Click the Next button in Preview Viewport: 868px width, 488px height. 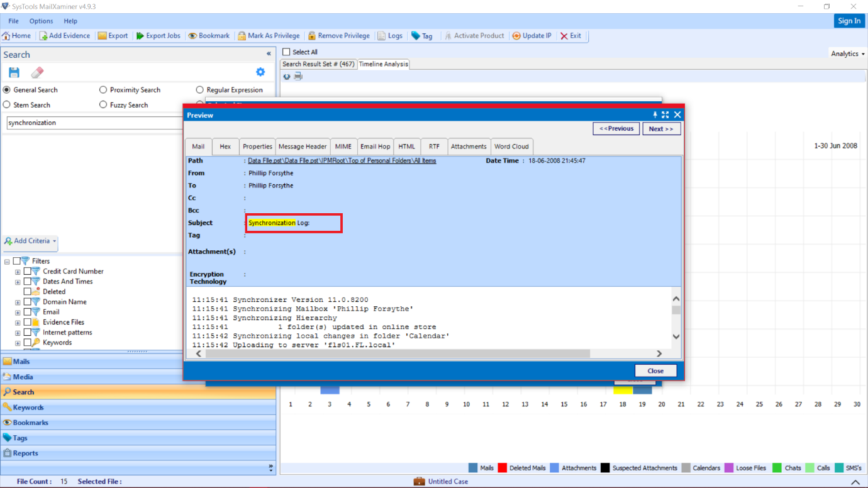click(x=661, y=128)
